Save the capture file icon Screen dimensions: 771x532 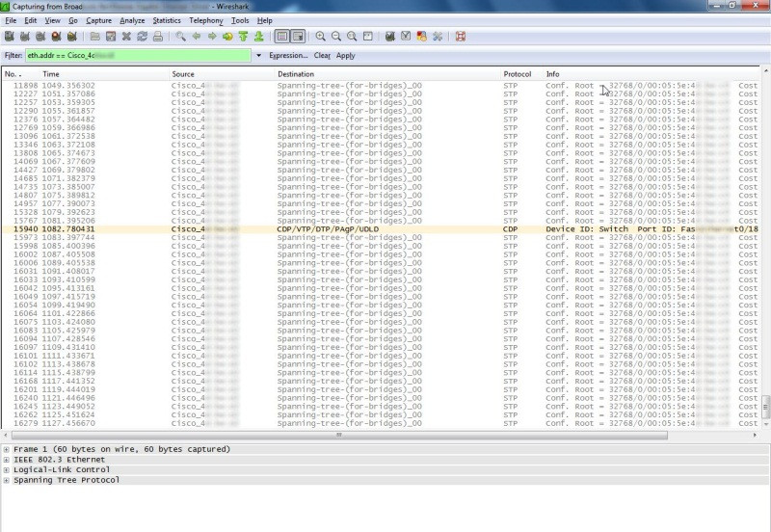pos(111,37)
